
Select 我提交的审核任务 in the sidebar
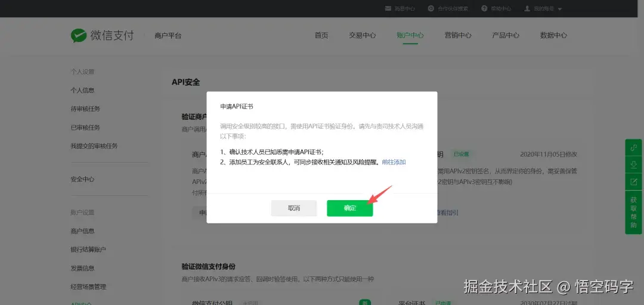pos(94,146)
